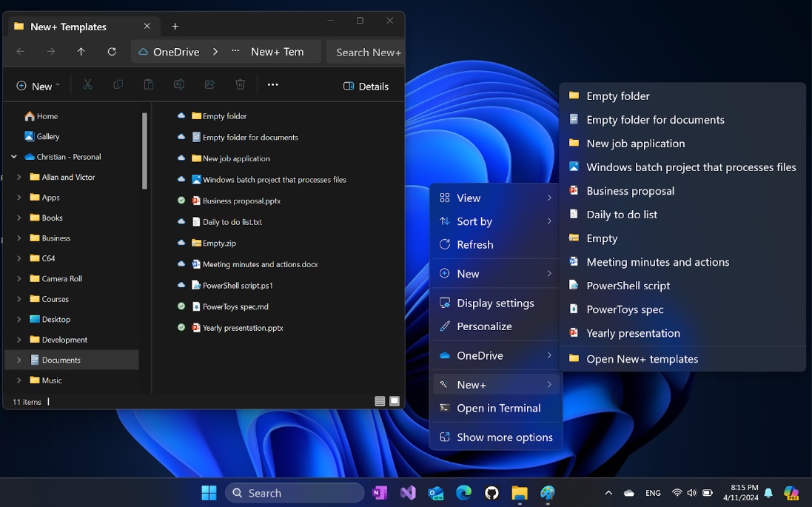Choose Sort by from the context menu
Image resolution: width=812 pixels, height=507 pixels.
(474, 221)
